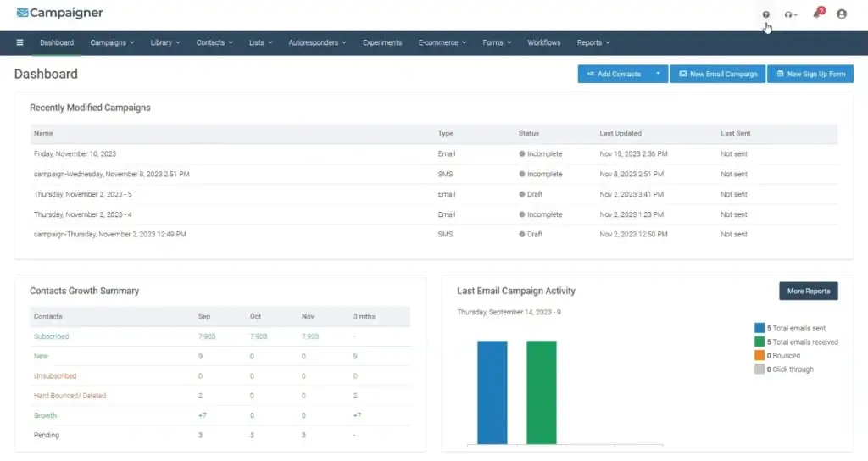This screenshot has height=461, width=868.
Task: Click the Last Updated column header
Action: point(620,133)
